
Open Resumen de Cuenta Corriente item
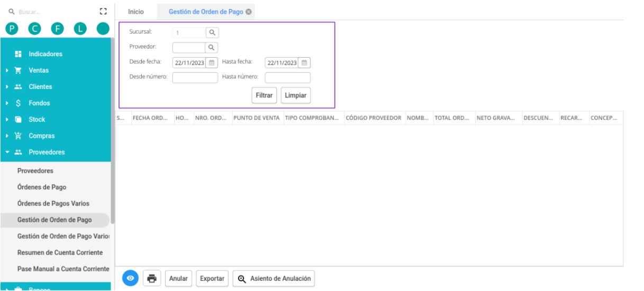click(60, 253)
